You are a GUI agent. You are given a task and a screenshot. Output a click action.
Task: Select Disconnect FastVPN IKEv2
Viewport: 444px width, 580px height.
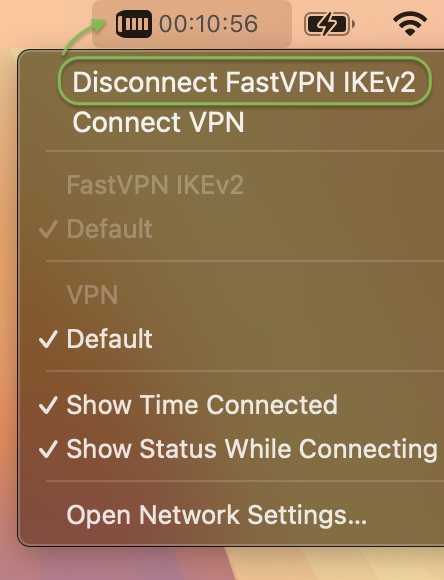pos(244,82)
